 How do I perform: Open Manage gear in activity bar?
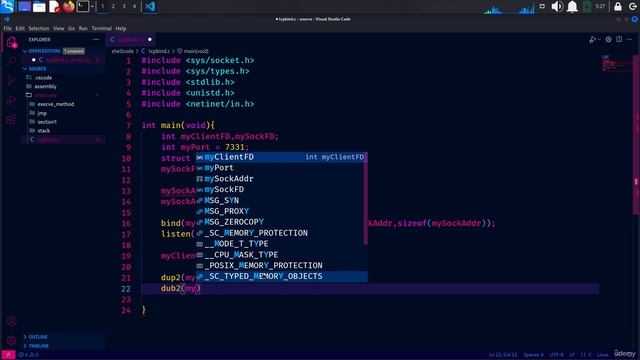(x=11, y=340)
